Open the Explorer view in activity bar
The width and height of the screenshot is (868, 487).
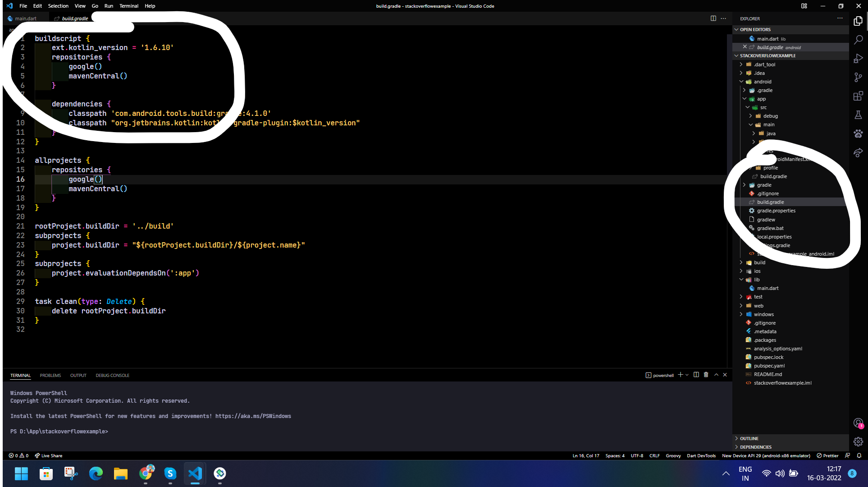tap(858, 21)
